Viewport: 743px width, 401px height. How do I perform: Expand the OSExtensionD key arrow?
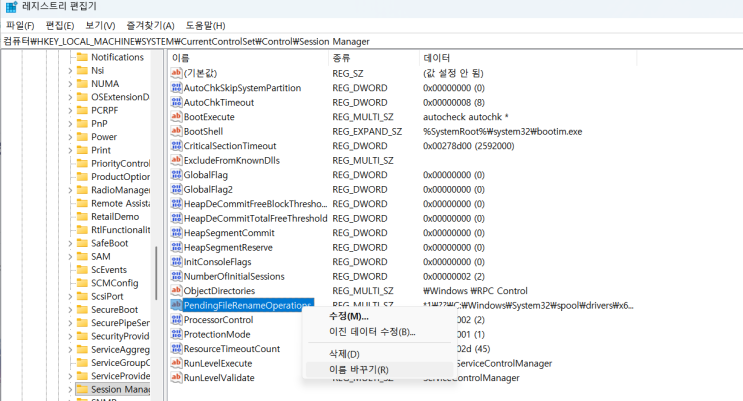70,97
